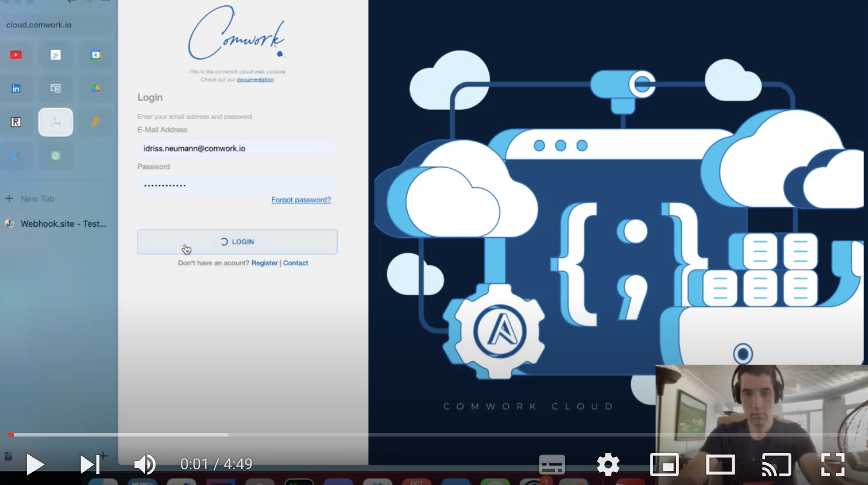This screenshot has width=868, height=485.
Task: Open the Register link
Action: pyautogui.click(x=264, y=263)
